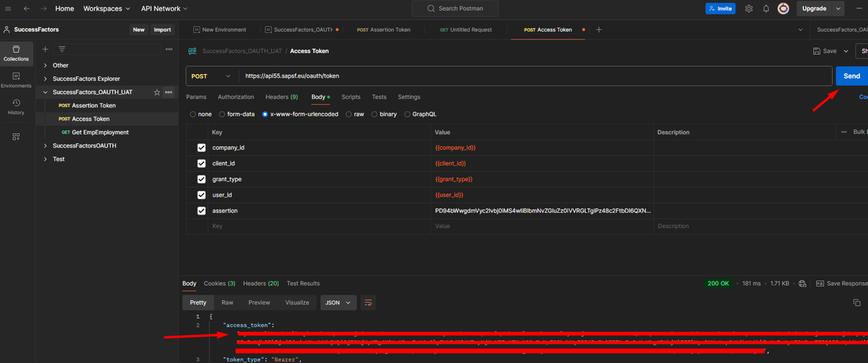Open notifications bell icon
Screen dimensions: 868x363
click(x=766, y=9)
